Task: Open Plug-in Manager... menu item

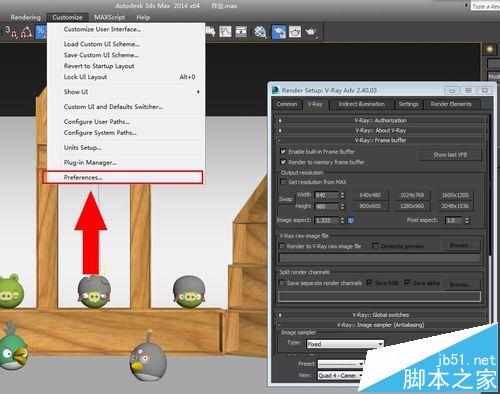Action: (x=126, y=163)
